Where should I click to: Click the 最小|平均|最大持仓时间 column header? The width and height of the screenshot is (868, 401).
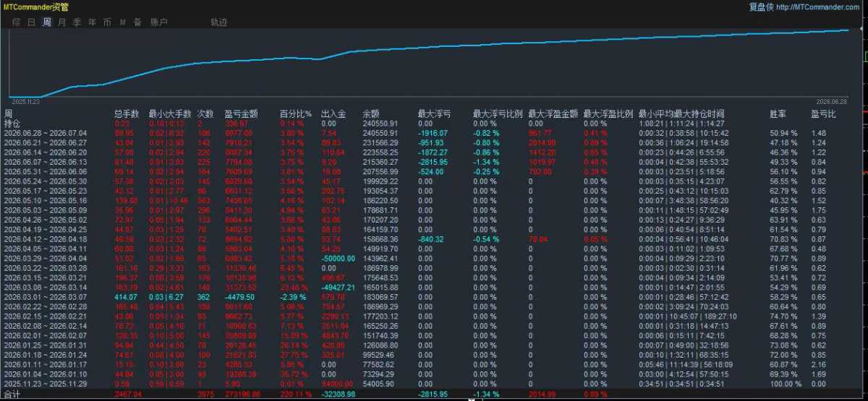pyautogui.click(x=681, y=114)
